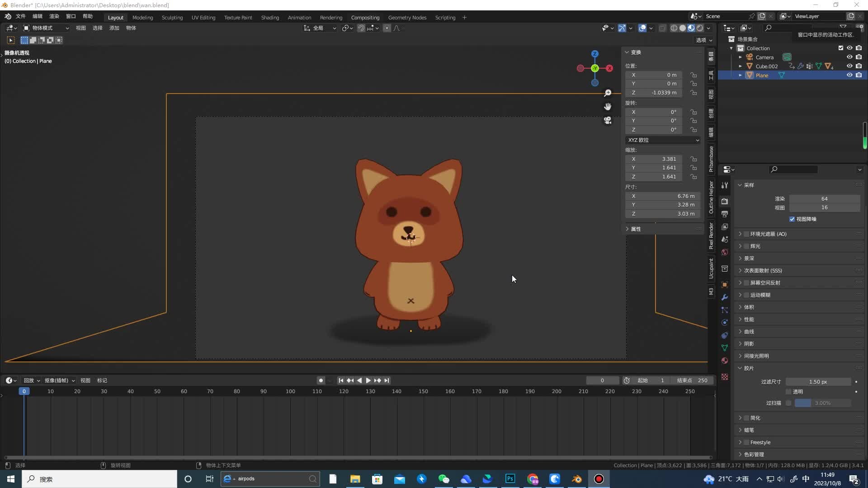Open the material properties tab
The width and height of the screenshot is (868, 488).
click(x=725, y=361)
